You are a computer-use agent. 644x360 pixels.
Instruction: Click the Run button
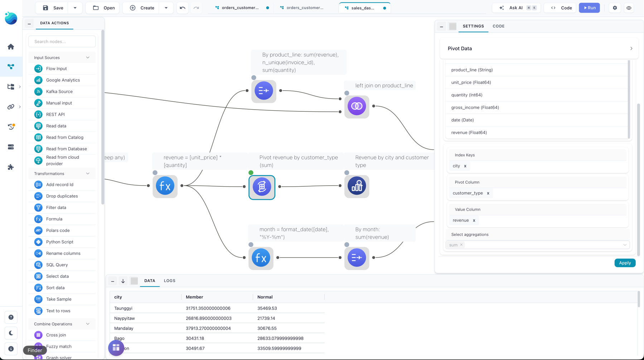[589, 8]
